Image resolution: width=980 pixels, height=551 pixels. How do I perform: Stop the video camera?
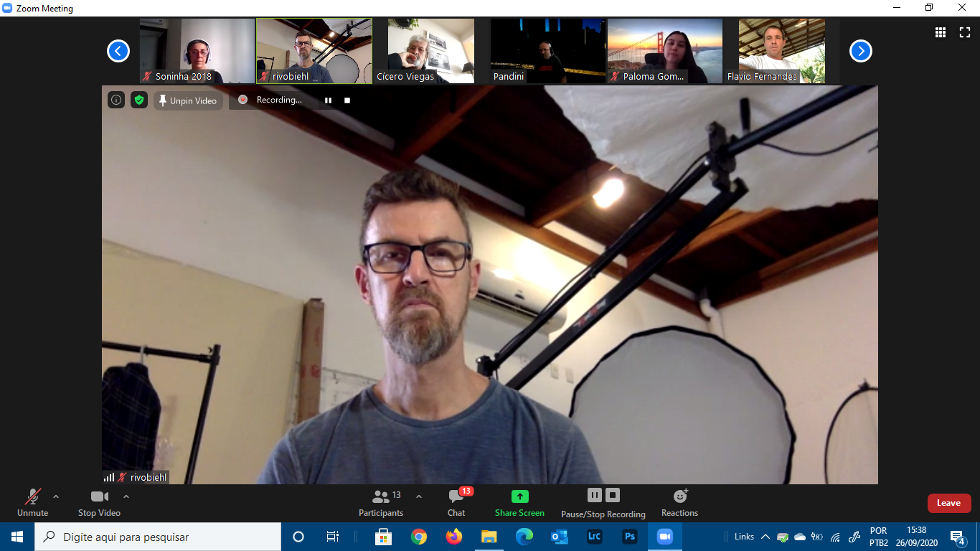(99, 502)
